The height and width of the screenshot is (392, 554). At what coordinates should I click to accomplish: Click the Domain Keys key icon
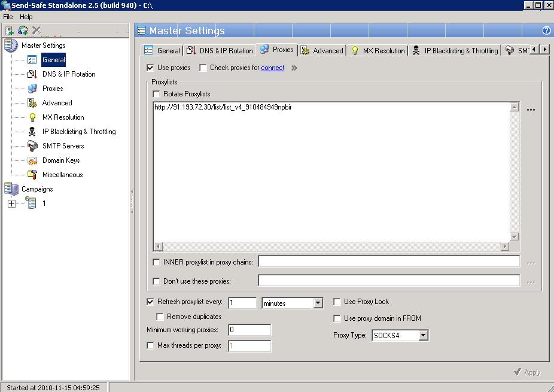pos(32,160)
